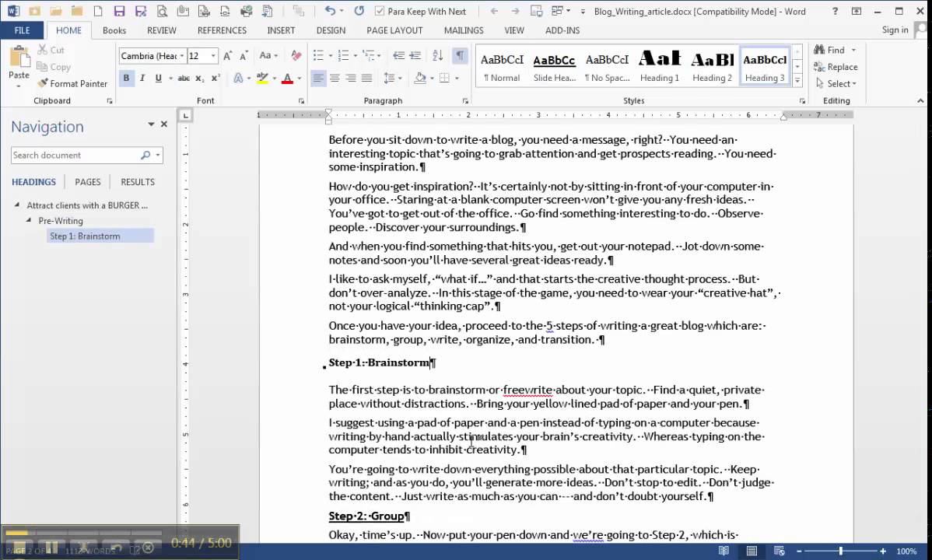Open the Select dropdown in Editing
The height and width of the screenshot is (560, 932).
click(836, 83)
